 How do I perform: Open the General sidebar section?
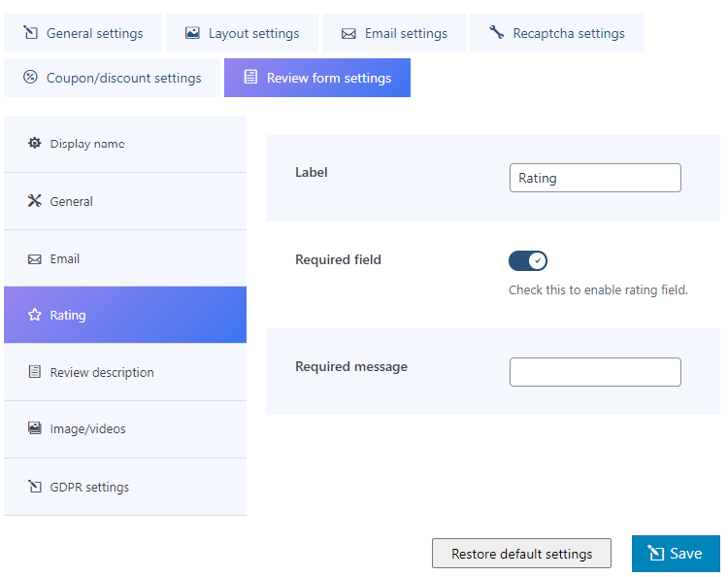125,202
